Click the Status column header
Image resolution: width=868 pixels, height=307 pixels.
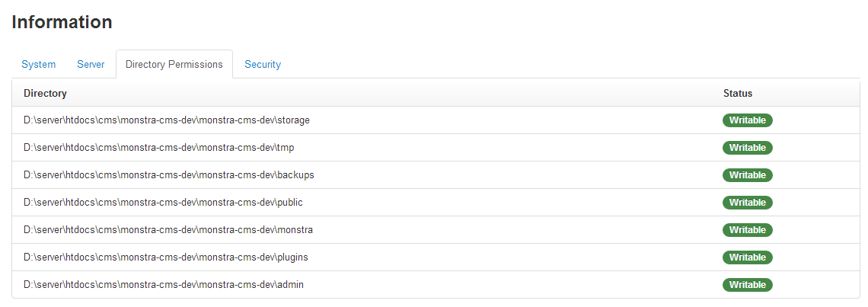pyautogui.click(x=737, y=94)
